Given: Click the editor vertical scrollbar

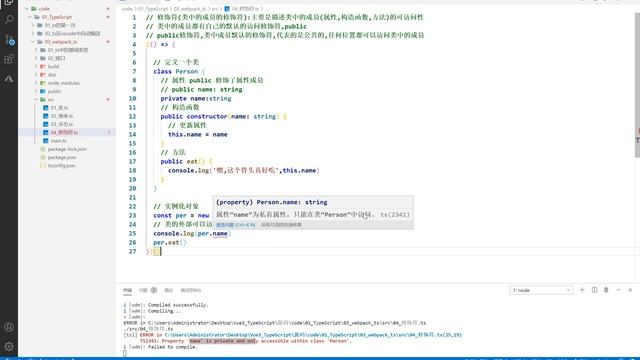Looking at the screenshot, I should [637, 85].
